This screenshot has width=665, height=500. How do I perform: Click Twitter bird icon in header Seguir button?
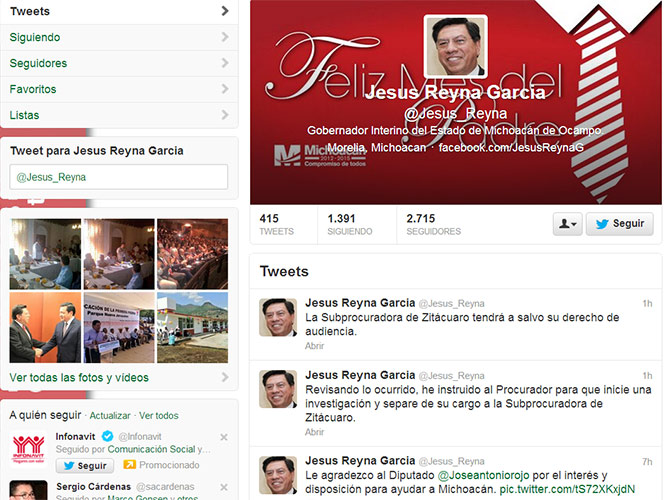[602, 223]
